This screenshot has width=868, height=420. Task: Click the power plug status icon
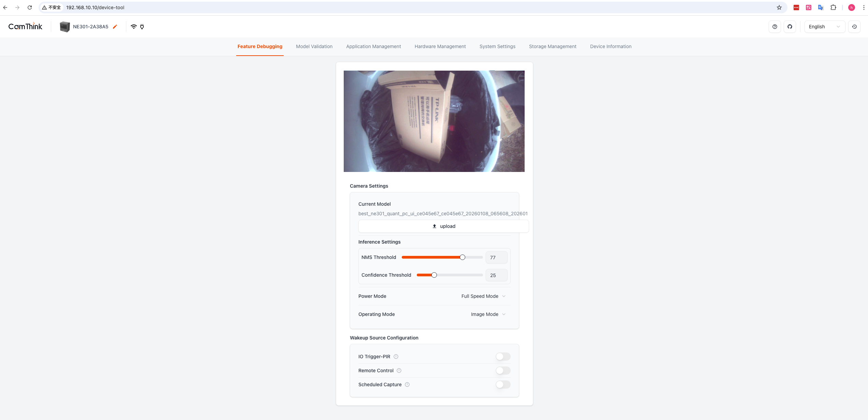pyautogui.click(x=142, y=27)
